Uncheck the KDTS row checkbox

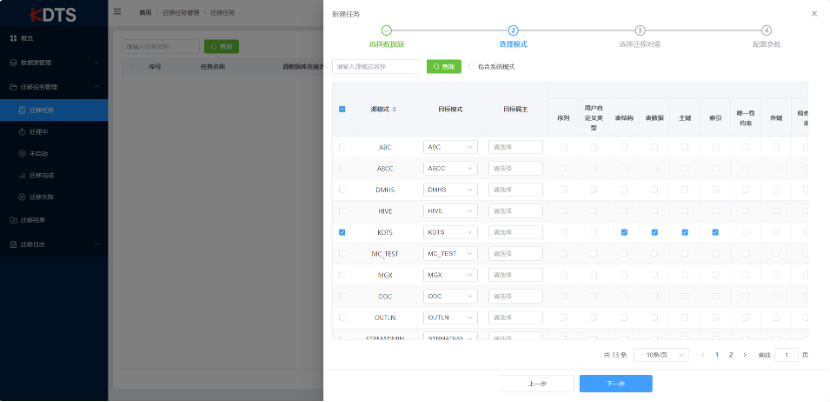[342, 233]
